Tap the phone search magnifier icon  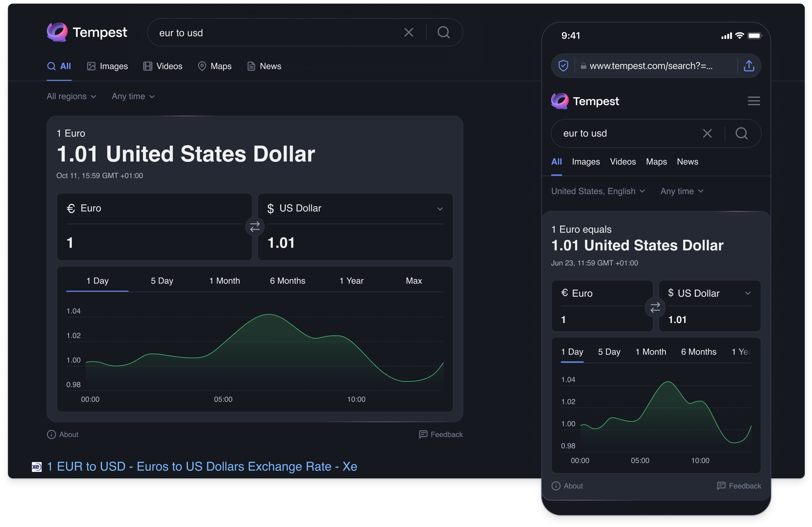point(741,134)
